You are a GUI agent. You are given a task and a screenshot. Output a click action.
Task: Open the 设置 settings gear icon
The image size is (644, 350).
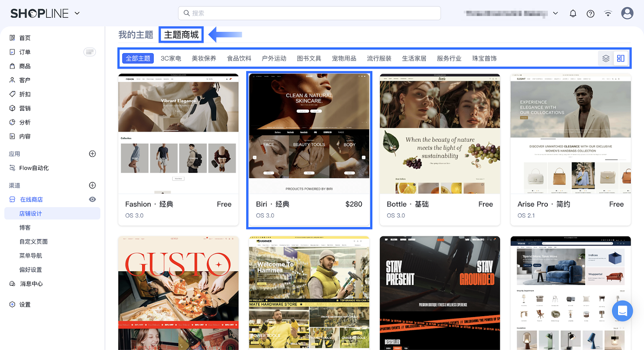pos(12,304)
